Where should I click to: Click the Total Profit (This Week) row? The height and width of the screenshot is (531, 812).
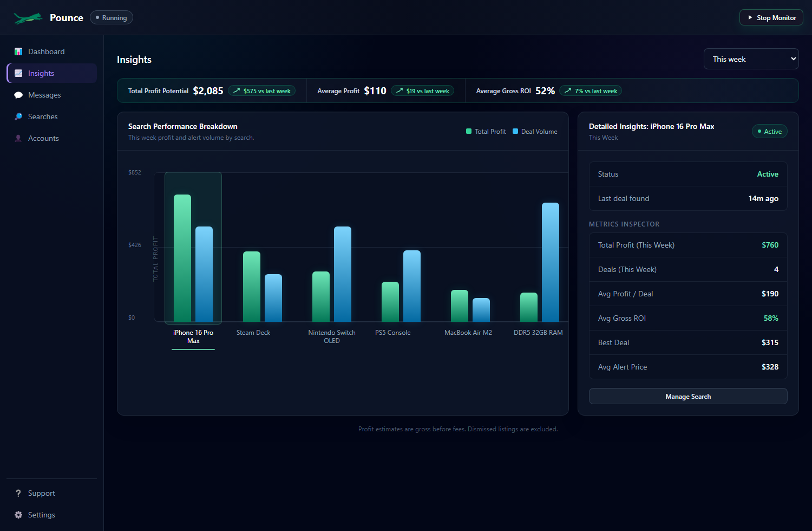click(688, 245)
